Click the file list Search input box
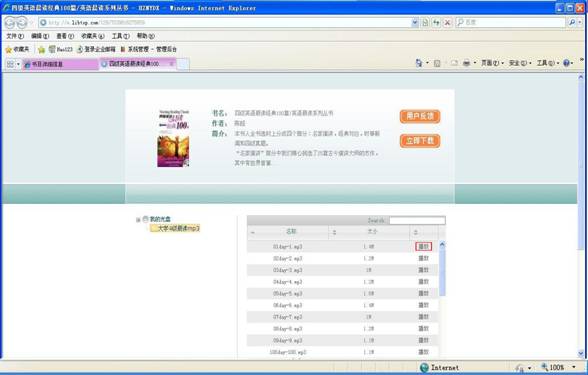588x375 pixels. coord(417,220)
